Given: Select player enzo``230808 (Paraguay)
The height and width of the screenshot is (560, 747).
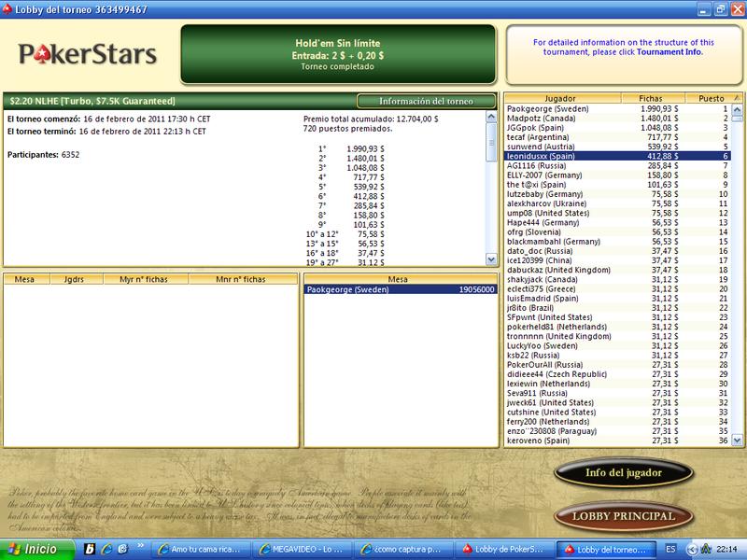Looking at the screenshot, I should pos(617,431).
